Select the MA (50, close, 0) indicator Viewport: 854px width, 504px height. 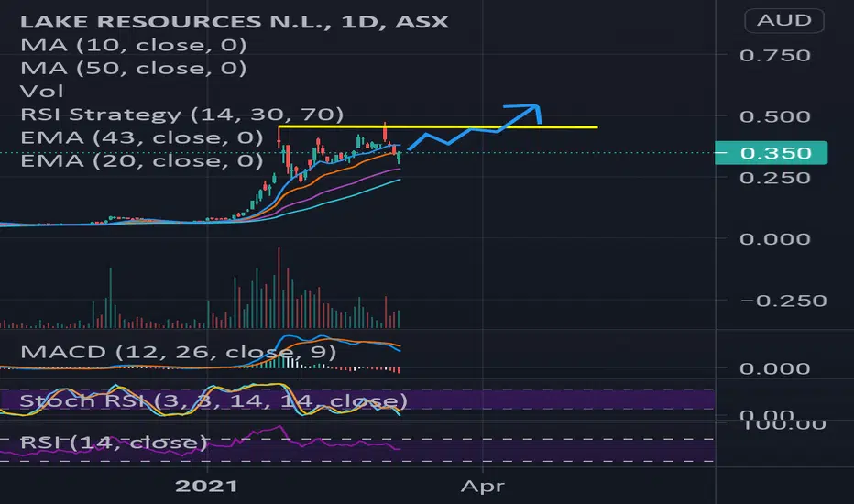(x=134, y=68)
